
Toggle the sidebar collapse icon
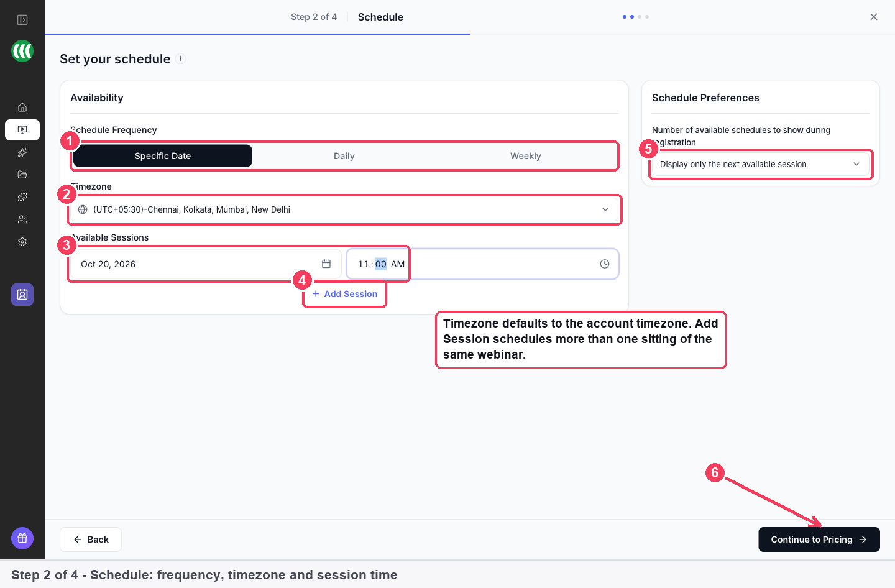click(22, 20)
